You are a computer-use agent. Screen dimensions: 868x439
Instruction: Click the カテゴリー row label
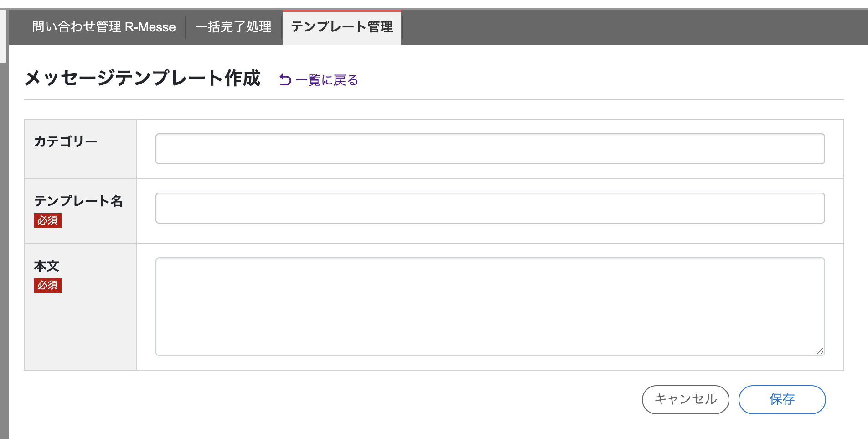coord(66,141)
